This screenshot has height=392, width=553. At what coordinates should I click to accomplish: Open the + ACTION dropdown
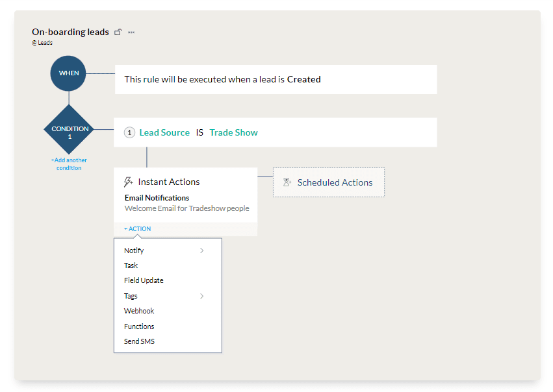138,229
